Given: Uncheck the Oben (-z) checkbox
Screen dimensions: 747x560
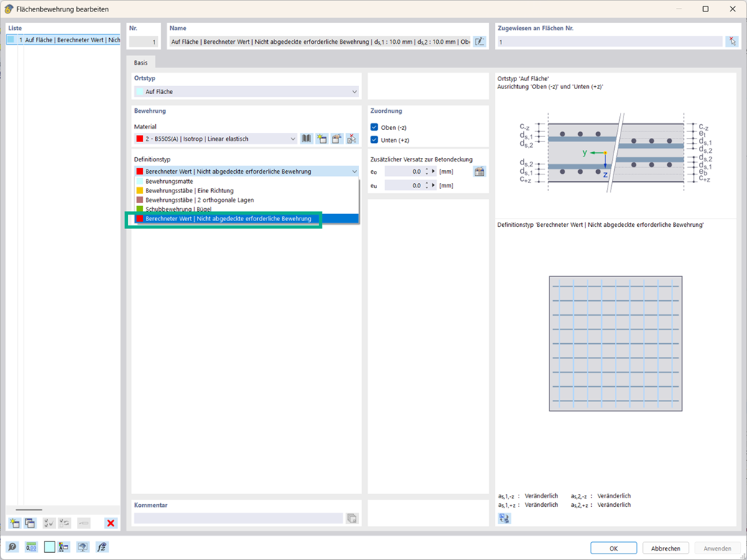Looking at the screenshot, I should (374, 127).
